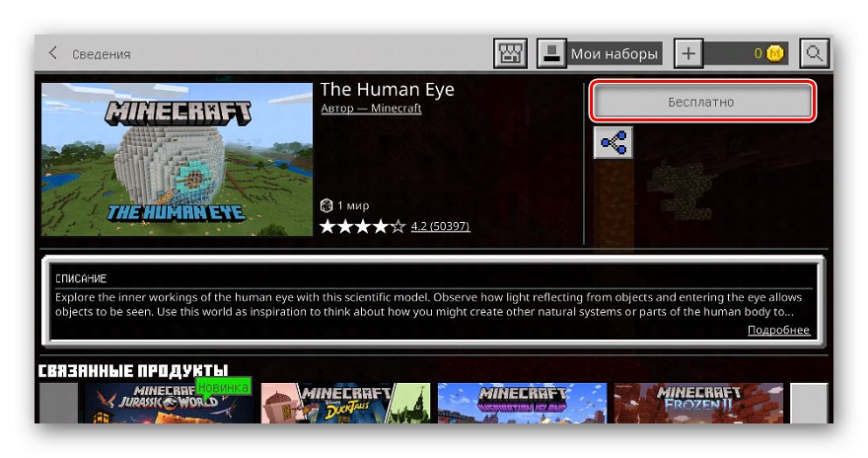868x458 pixels.
Task: Click the share icon under Бесплатно
Action: coord(613,142)
